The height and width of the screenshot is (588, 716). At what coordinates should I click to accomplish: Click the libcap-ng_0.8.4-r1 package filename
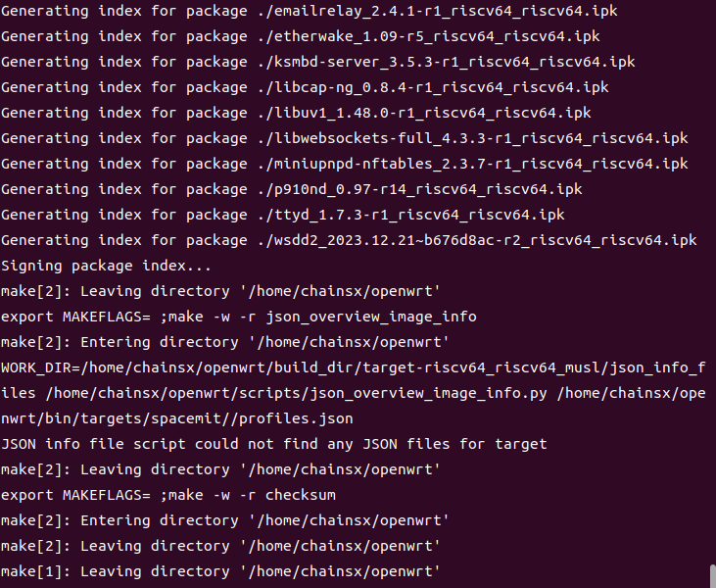433,88
